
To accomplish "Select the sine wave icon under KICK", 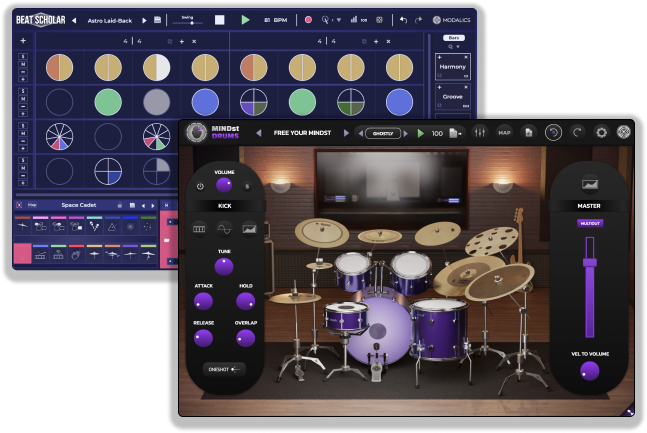I will (x=225, y=228).
